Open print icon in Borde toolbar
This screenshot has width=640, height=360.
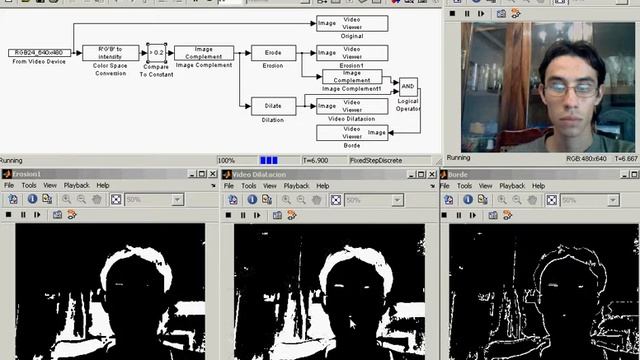[449, 200]
